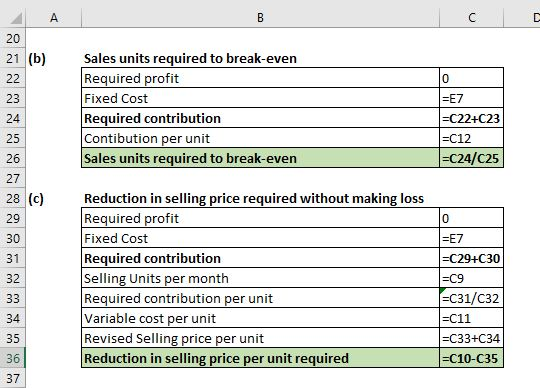Select the 'Contibution per unit' label cell
This screenshot has height=388, width=540.
(260, 138)
